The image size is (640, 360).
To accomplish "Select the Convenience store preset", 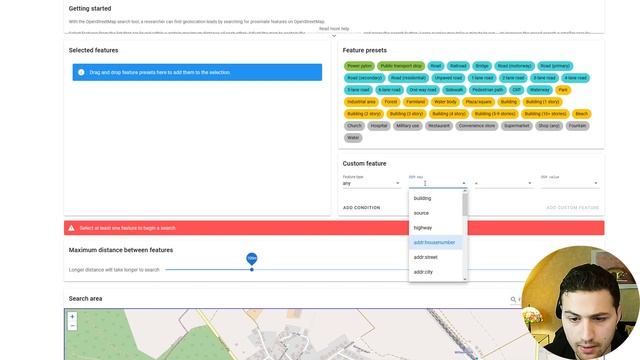I will coord(476,126).
